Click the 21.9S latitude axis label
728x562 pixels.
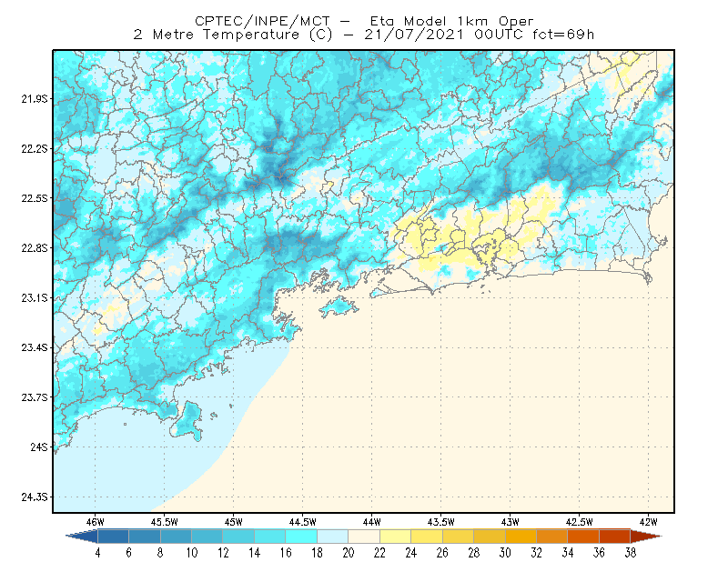click(35, 99)
